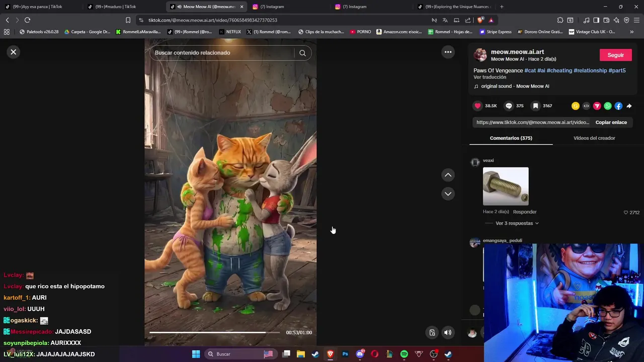This screenshot has height=362, width=644.
Task: Go to the previous video
Action: point(448,175)
